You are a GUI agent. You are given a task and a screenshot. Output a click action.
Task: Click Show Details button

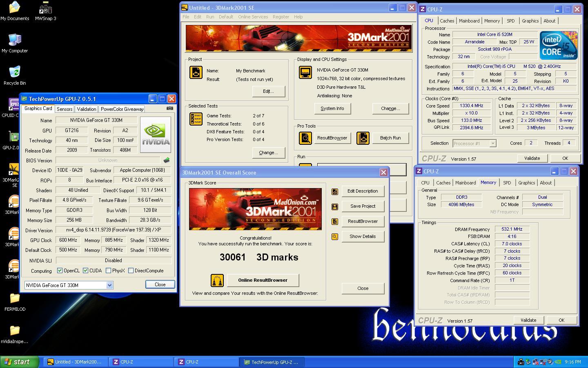[363, 236]
